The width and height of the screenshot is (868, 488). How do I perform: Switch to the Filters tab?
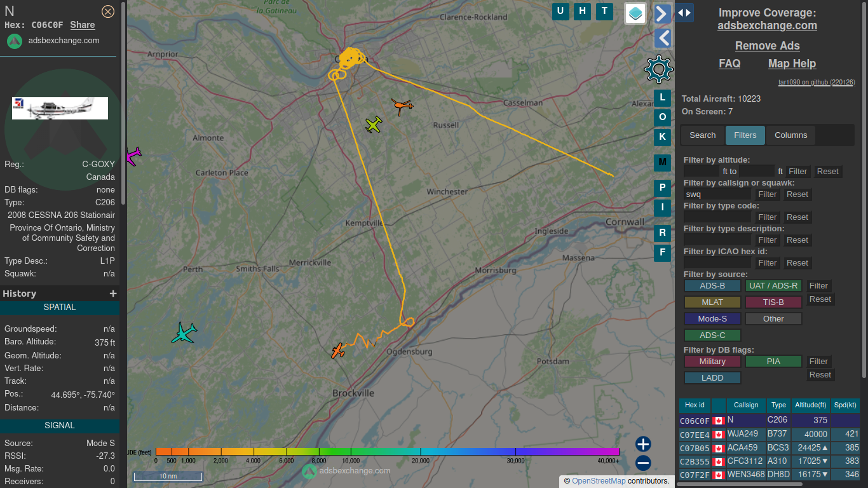pyautogui.click(x=745, y=135)
